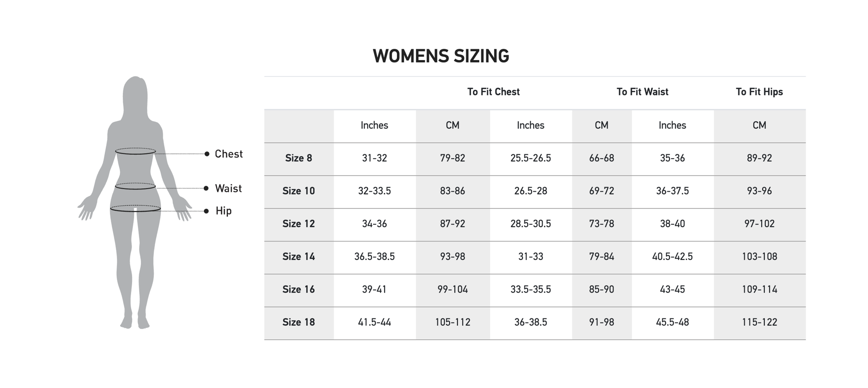The height and width of the screenshot is (388, 868).
Task: Click the To Fit Waist column header
Action: (642, 92)
